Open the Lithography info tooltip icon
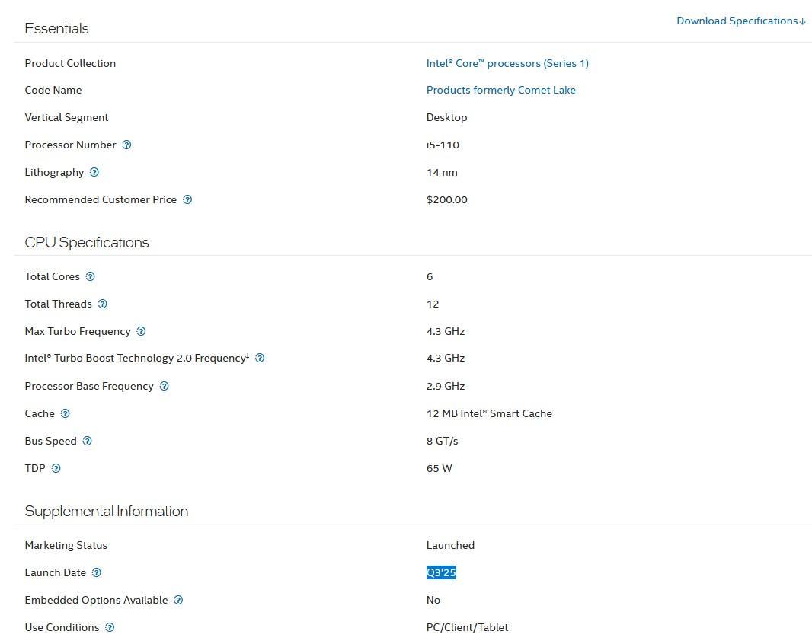 [x=94, y=172]
